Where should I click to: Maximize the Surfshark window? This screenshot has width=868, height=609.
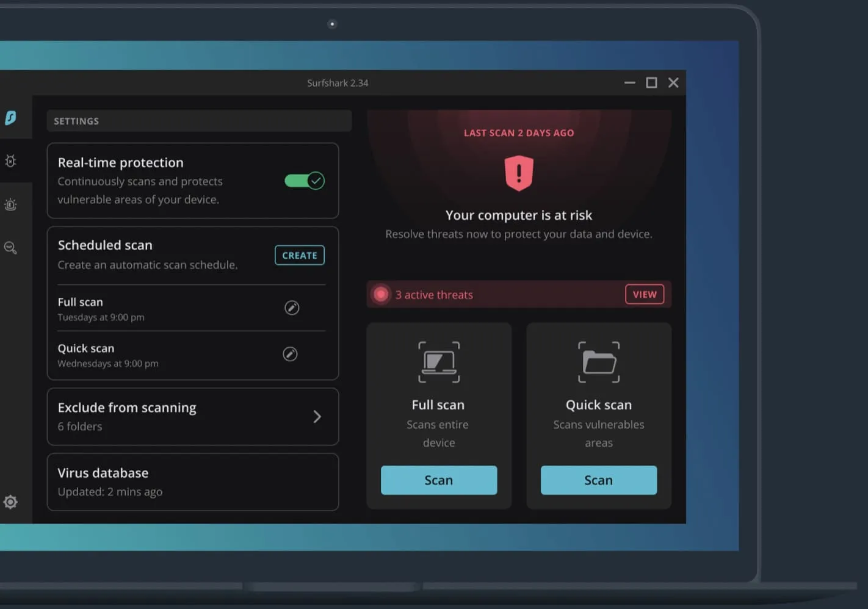click(652, 82)
